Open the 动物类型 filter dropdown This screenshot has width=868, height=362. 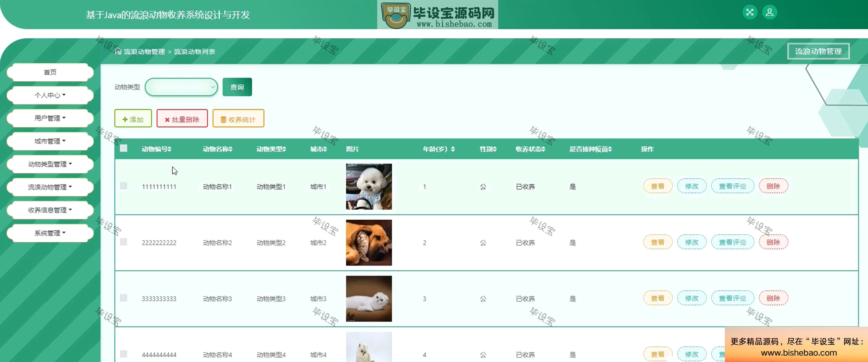[x=181, y=87]
